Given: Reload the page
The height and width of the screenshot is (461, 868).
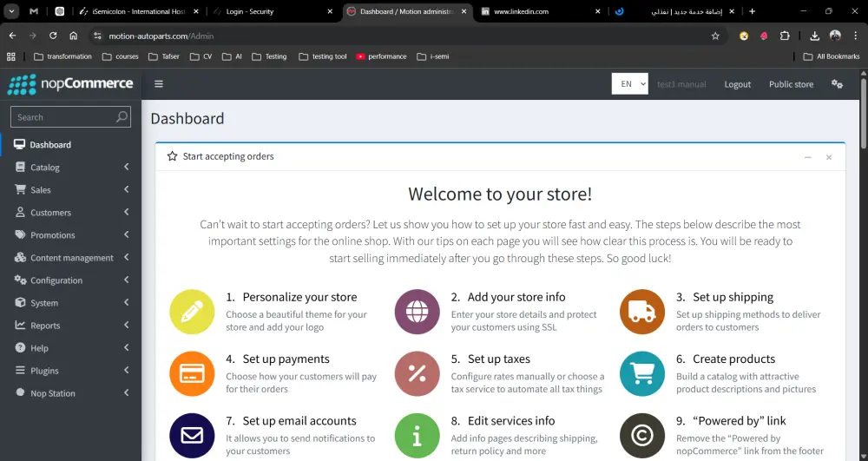Looking at the screenshot, I should point(53,36).
